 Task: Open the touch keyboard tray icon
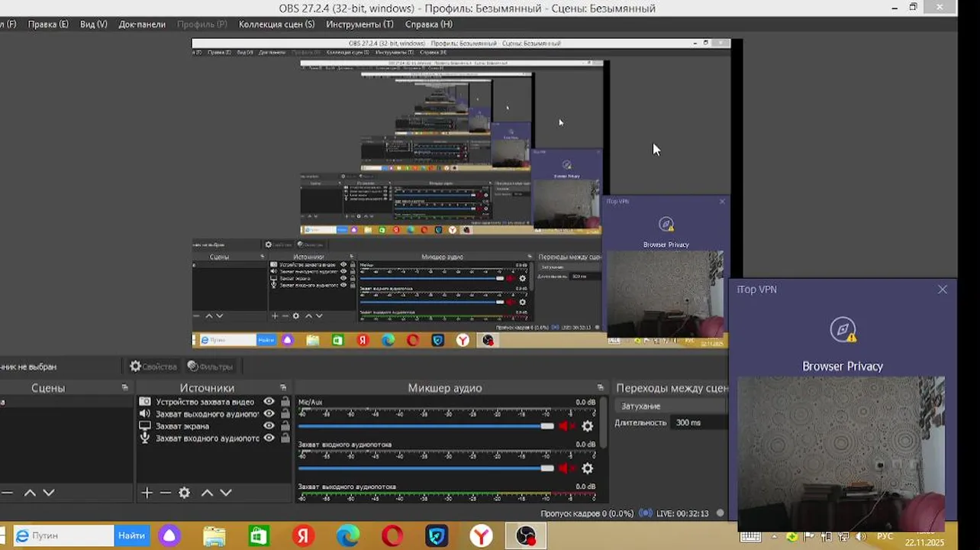point(750,537)
